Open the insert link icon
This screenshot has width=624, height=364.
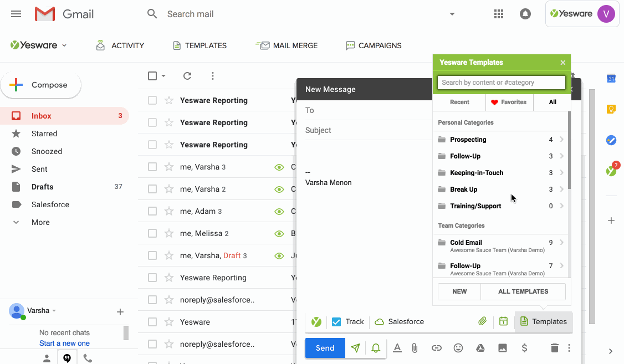tap(437, 348)
